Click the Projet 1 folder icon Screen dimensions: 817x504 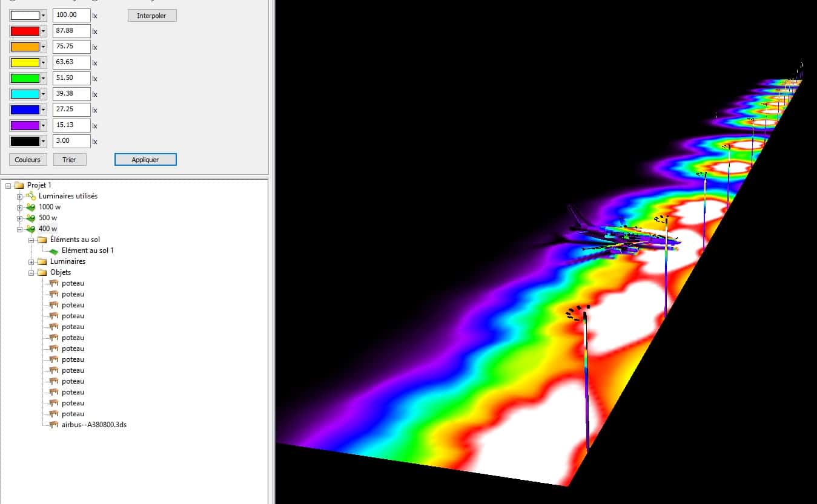[x=19, y=185]
